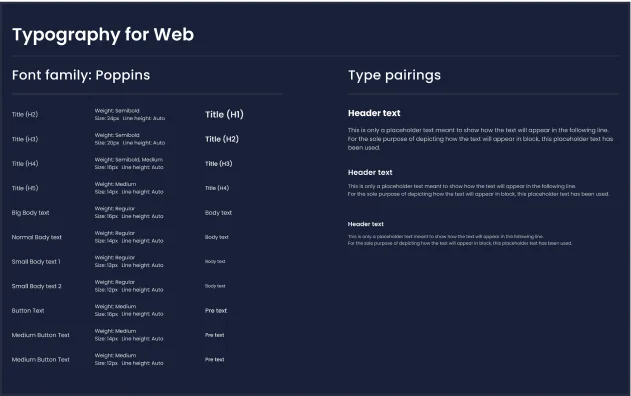Click the largest "Header text" under Type pairings
This screenshot has width=631, height=396.
(x=374, y=113)
